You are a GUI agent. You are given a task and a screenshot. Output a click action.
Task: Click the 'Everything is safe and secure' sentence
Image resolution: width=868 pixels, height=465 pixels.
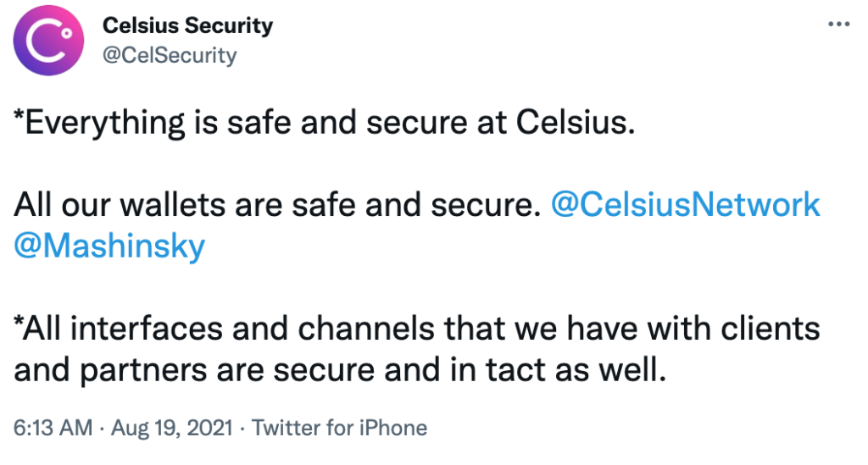pyautogui.click(x=325, y=123)
